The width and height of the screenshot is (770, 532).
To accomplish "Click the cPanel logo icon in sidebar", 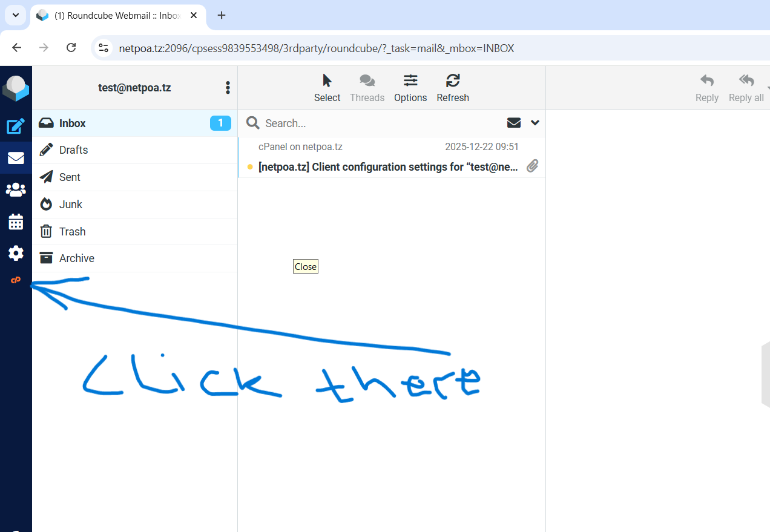I will coord(16,280).
